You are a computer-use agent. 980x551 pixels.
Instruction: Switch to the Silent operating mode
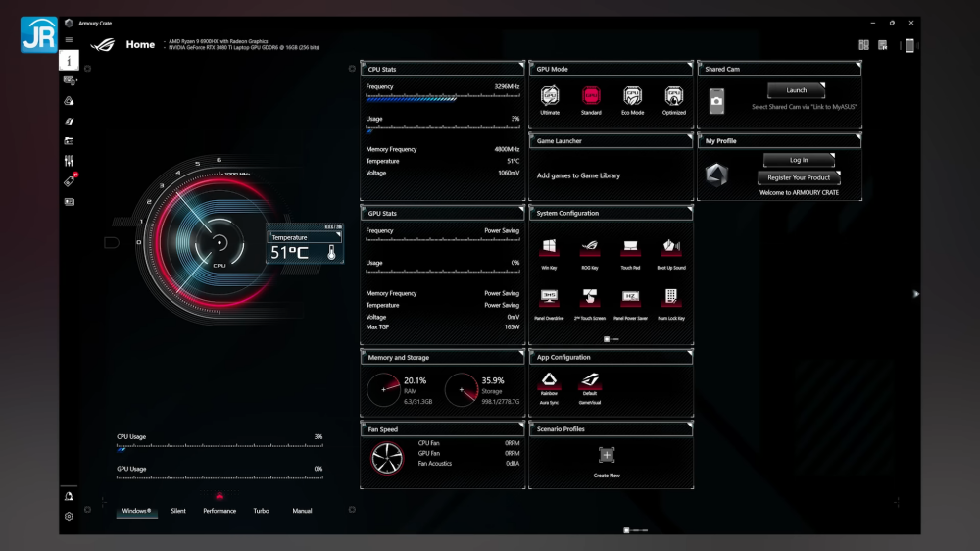(x=178, y=511)
